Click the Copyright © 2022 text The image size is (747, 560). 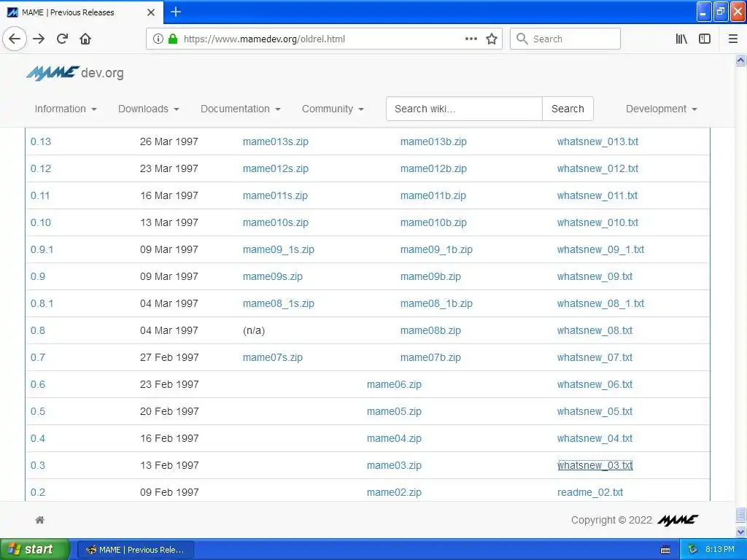[611, 520]
